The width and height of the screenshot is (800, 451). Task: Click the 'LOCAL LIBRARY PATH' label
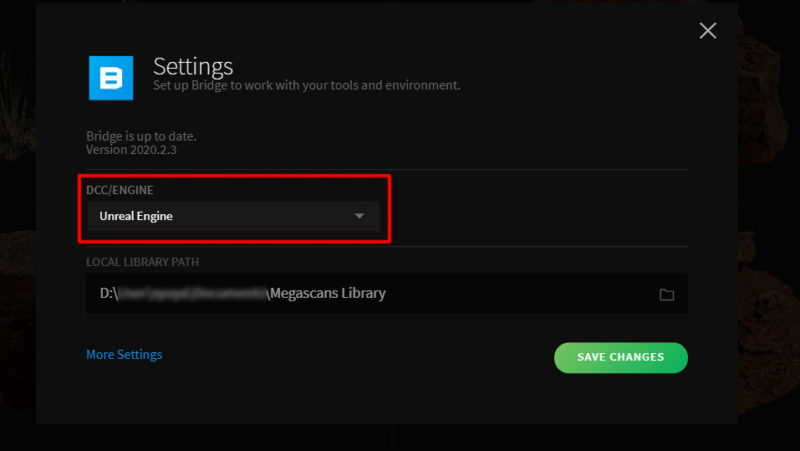pyautogui.click(x=142, y=262)
